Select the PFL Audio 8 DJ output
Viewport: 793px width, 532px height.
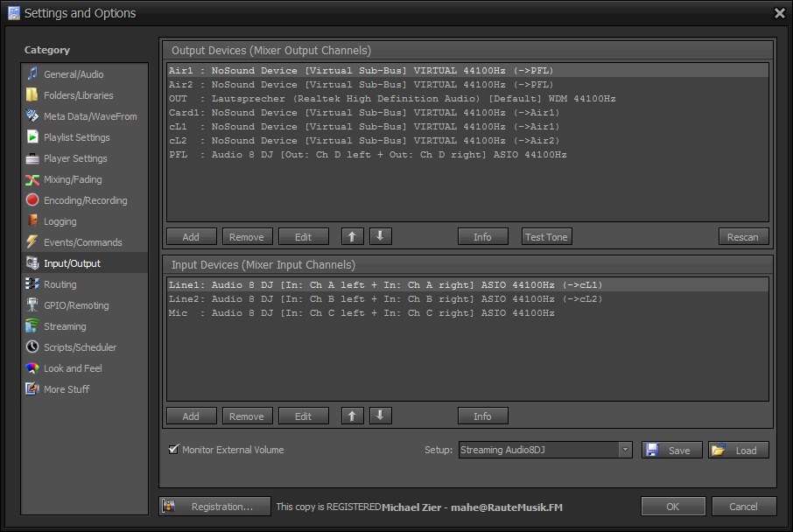(x=368, y=155)
